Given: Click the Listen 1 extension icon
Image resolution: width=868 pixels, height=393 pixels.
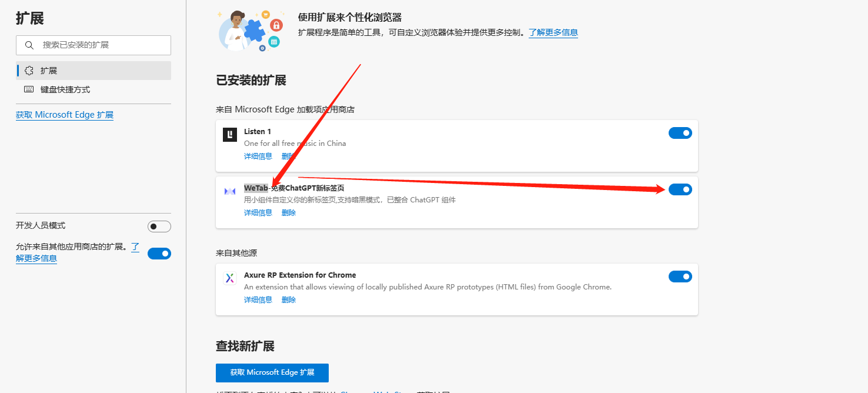Looking at the screenshot, I should pyautogui.click(x=230, y=135).
